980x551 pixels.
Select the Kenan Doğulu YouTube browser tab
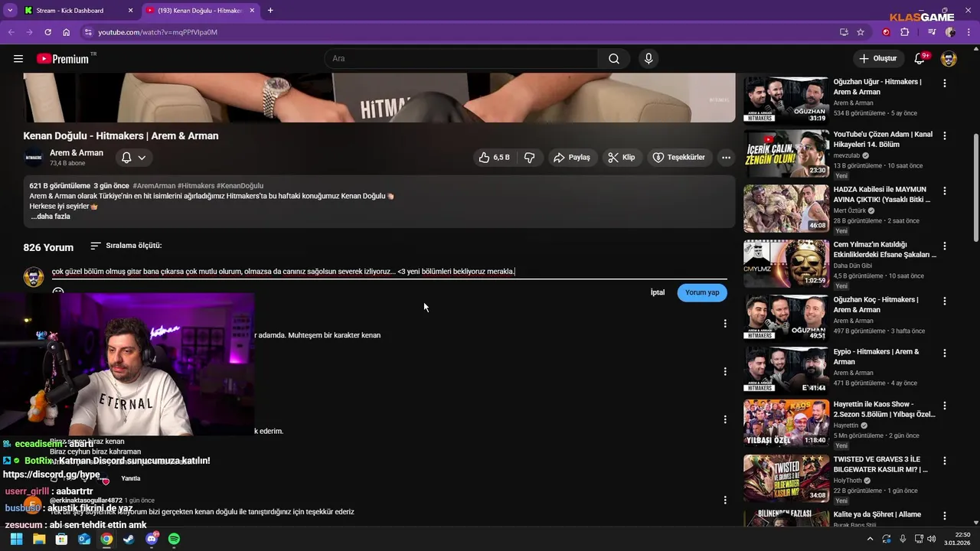[201, 11]
